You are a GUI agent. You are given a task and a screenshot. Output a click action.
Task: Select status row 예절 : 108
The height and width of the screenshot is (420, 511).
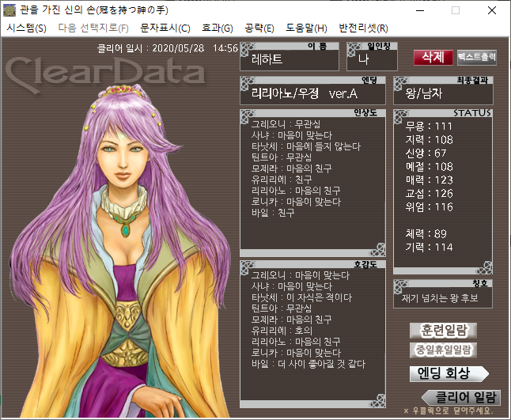coord(429,167)
